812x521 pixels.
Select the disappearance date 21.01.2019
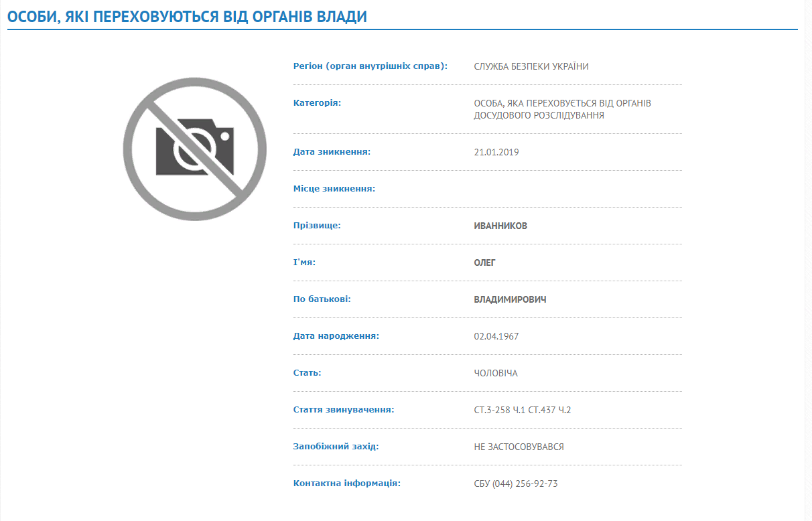[496, 152]
